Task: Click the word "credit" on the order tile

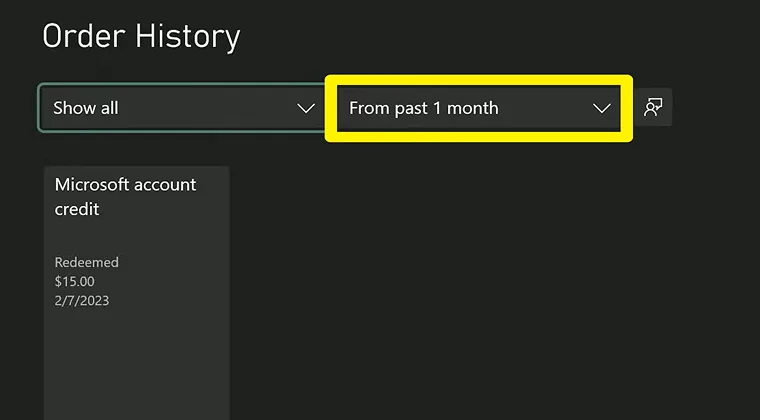Action: tap(77, 210)
